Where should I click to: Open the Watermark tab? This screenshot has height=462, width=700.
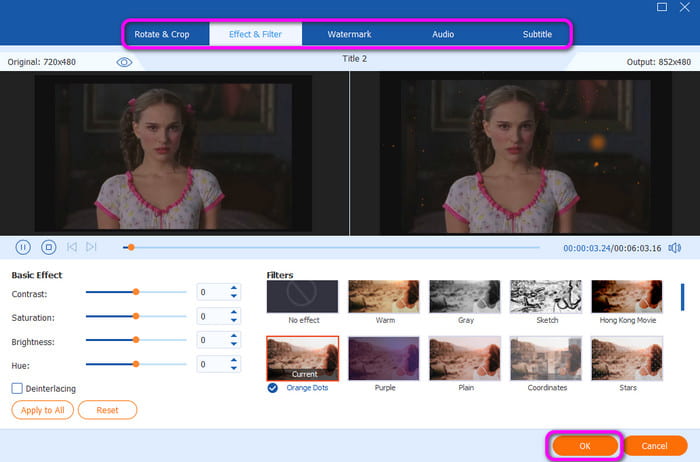pos(349,34)
